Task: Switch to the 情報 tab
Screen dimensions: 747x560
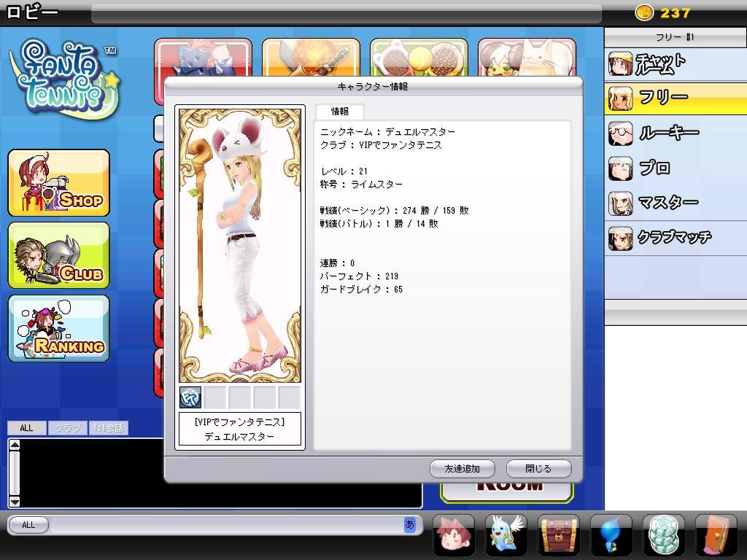Action: 340,112
